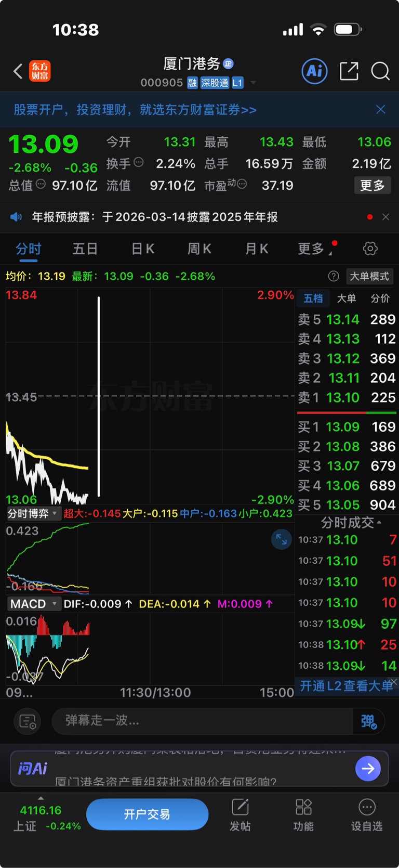Tap the 融 margin badge
The height and width of the screenshot is (868, 399).
tap(192, 83)
